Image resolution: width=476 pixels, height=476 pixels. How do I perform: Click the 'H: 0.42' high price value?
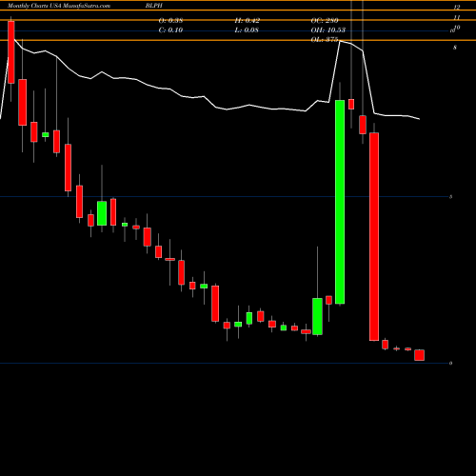pos(248,21)
